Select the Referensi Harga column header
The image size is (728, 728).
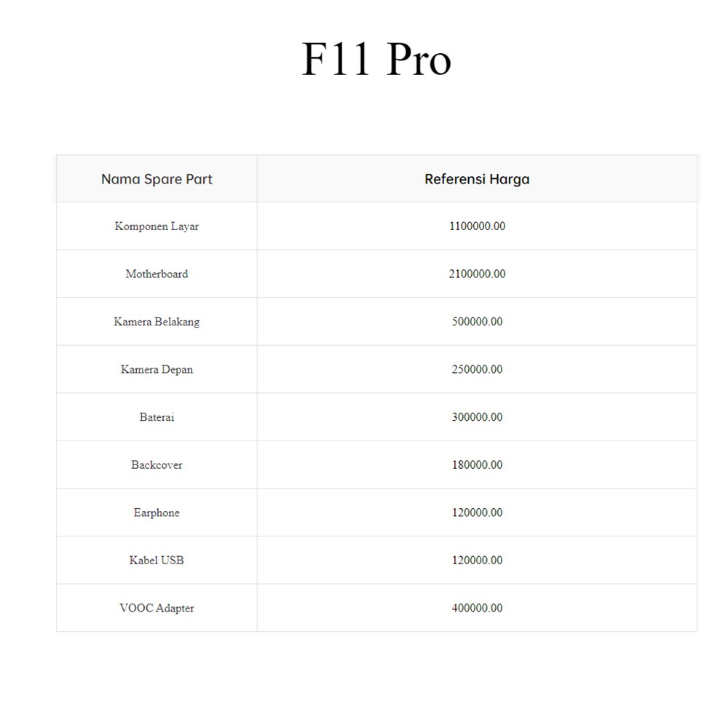[x=477, y=179]
